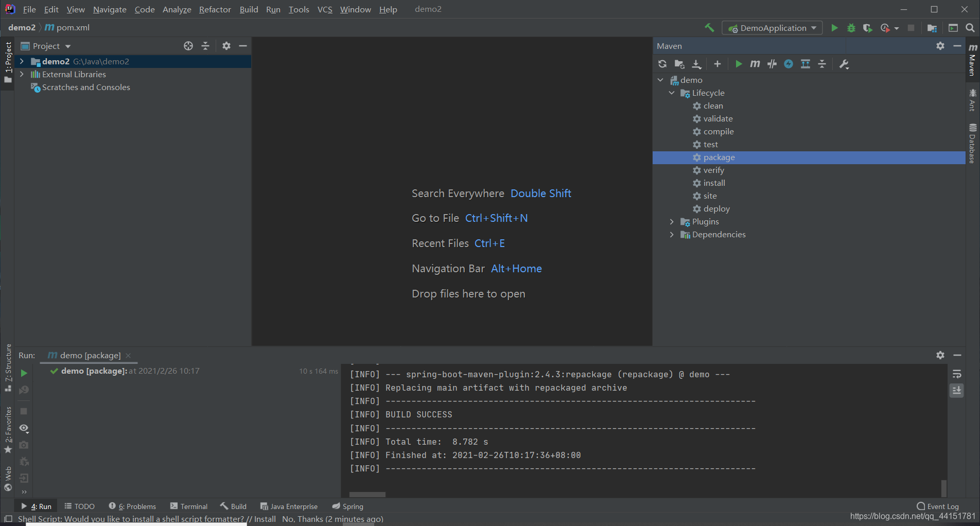The width and height of the screenshot is (980, 526).
Task: Select Opened File locate icon in Project panel
Action: pos(188,46)
